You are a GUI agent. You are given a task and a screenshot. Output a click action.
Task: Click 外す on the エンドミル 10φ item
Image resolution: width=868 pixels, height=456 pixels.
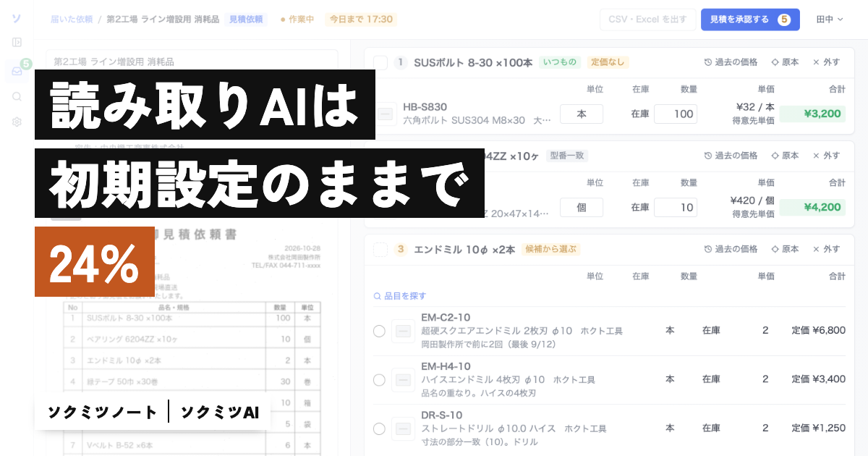point(826,249)
